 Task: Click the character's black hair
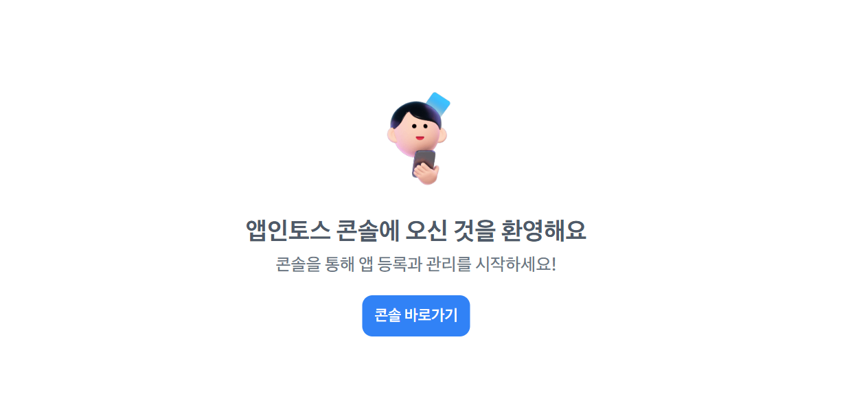414,112
